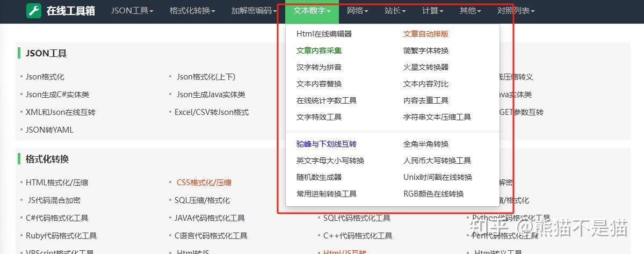Collapse the 文本数字 dropdown menu
The image size is (644, 254).
[312, 11]
